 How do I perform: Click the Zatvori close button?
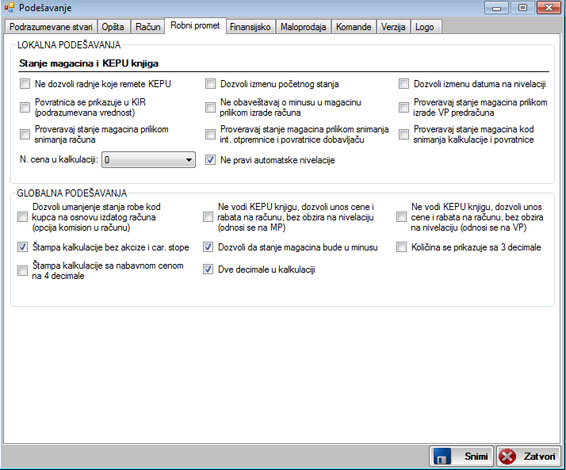(528, 456)
